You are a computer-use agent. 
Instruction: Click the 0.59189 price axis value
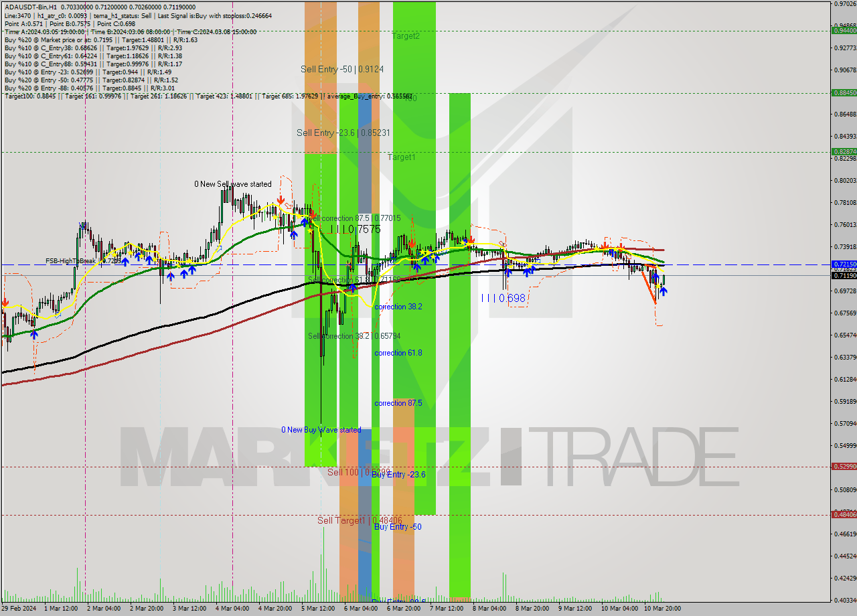tap(845, 401)
